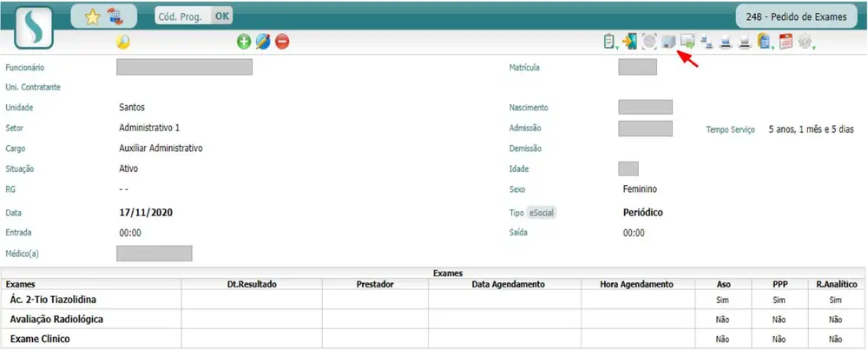Image resolution: width=868 pixels, height=350 pixels.
Task: Click the Aso column header
Action: pyautogui.click(x=723, y=284)
